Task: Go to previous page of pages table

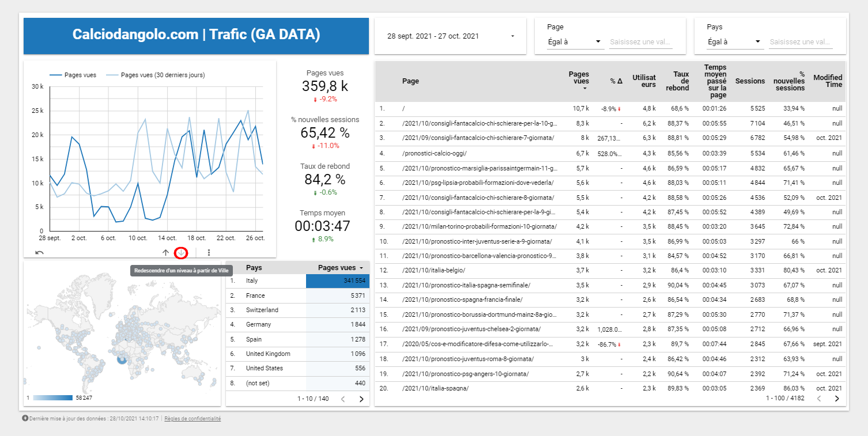Action: click(x=818, y=398)
